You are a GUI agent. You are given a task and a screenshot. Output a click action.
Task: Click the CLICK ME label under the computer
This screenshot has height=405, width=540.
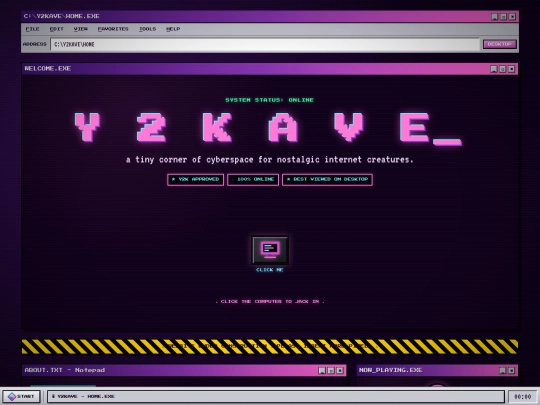point(270,270)
